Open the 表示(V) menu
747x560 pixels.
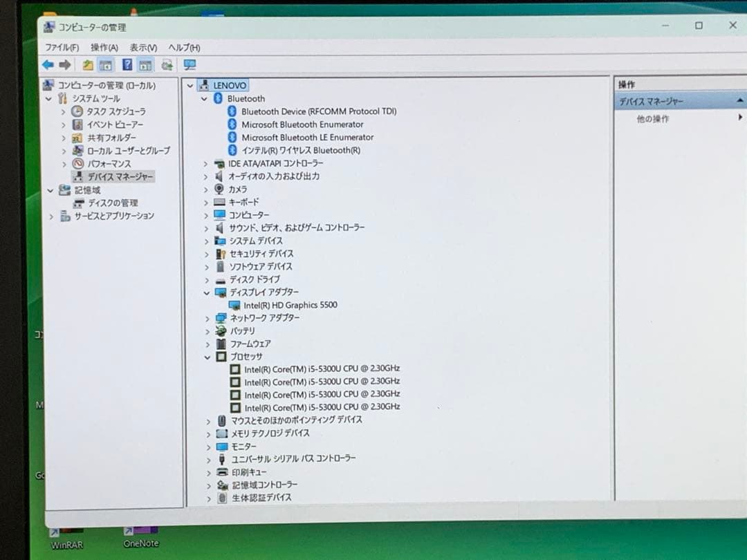[x=142, y=47]
